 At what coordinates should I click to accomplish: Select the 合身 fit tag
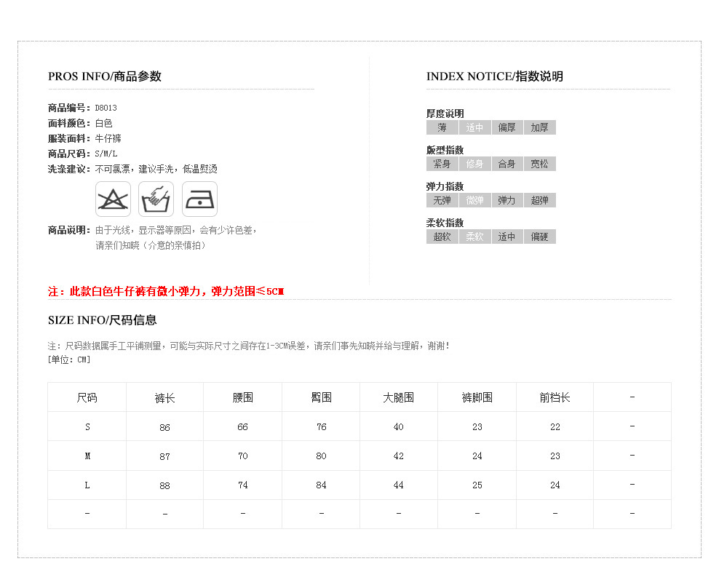pos(507,164)
